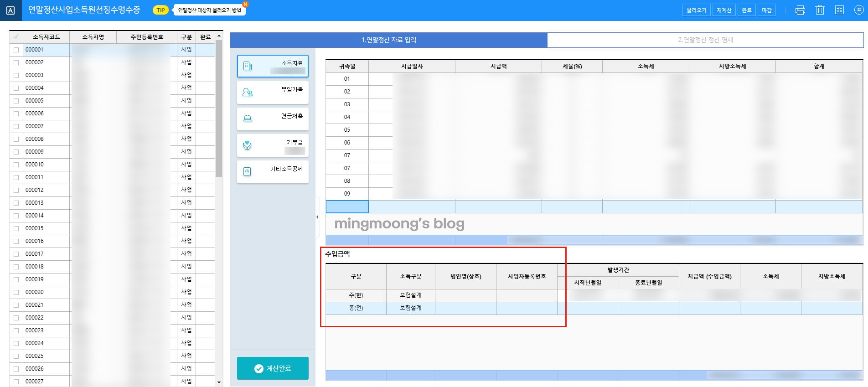The width and height of the screenshot is (868, 387).
Task: Click 보험설계 in the 종(전) row
Action: (x=411, y=308)
